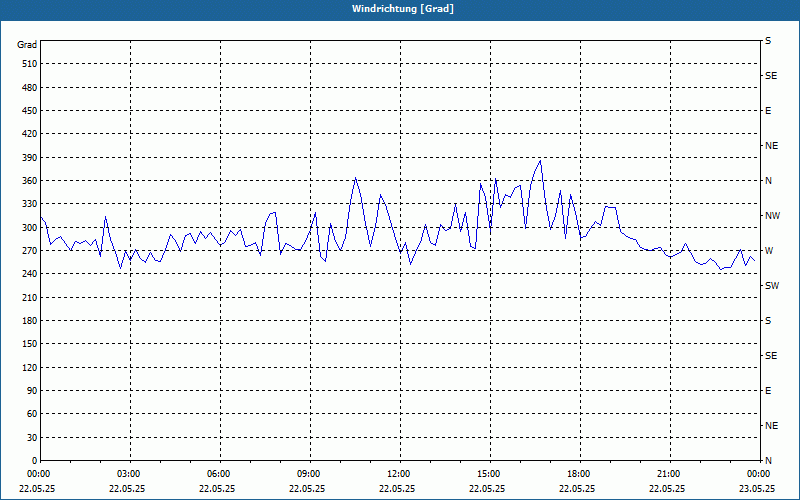The image size is (800, 500).
Task: Click the 420 y-axis value
Action: 30,134
